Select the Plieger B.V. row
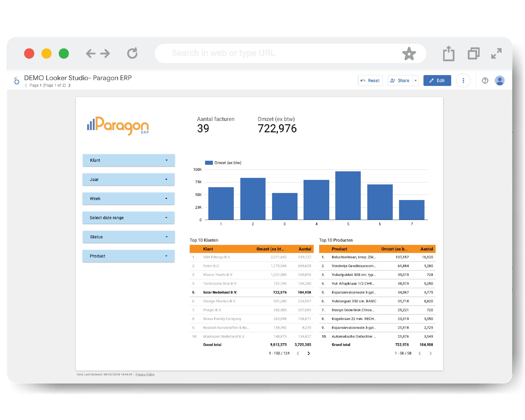 point(251,310)
